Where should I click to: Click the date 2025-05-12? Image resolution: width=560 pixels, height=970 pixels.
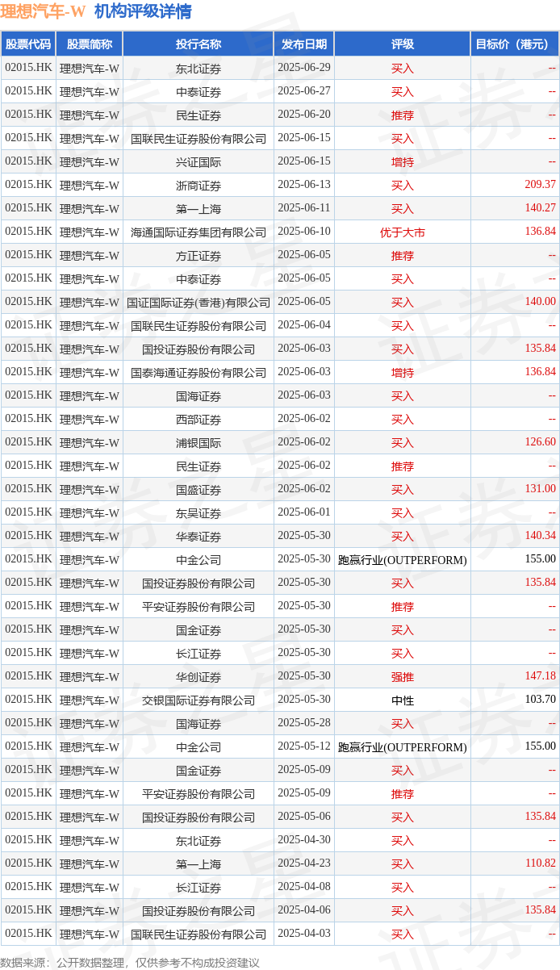(x=304, y=746)
